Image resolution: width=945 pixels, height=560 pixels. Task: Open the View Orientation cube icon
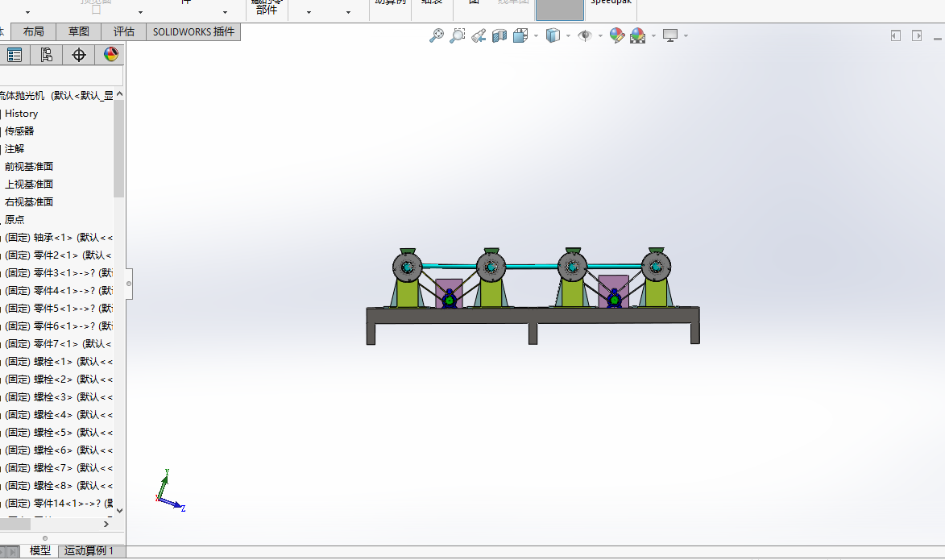(520, 35)
